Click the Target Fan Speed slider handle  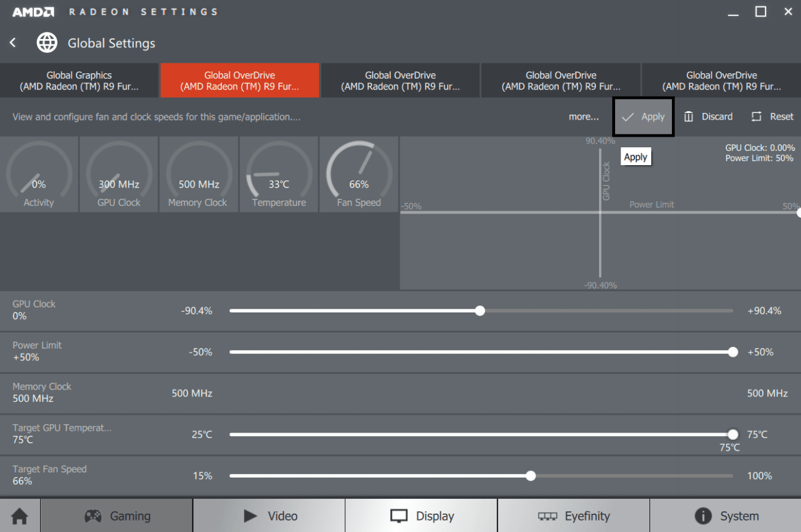coord(530,476)
